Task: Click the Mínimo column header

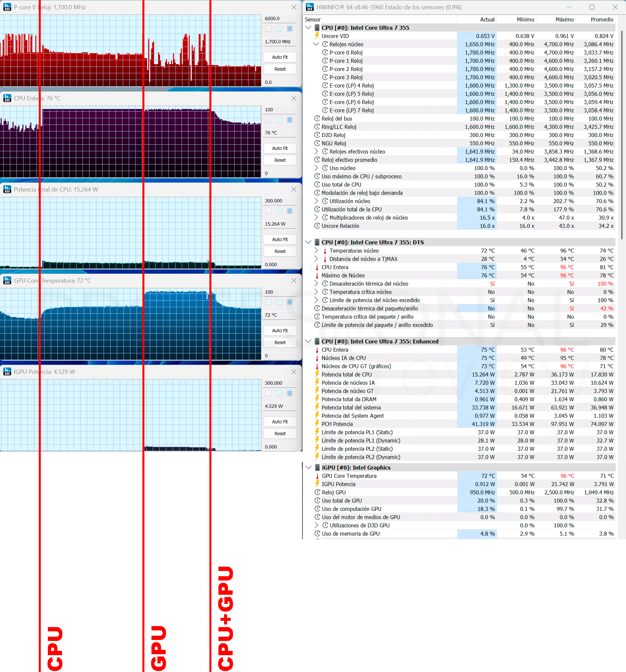Action: (x=516, y=19)
